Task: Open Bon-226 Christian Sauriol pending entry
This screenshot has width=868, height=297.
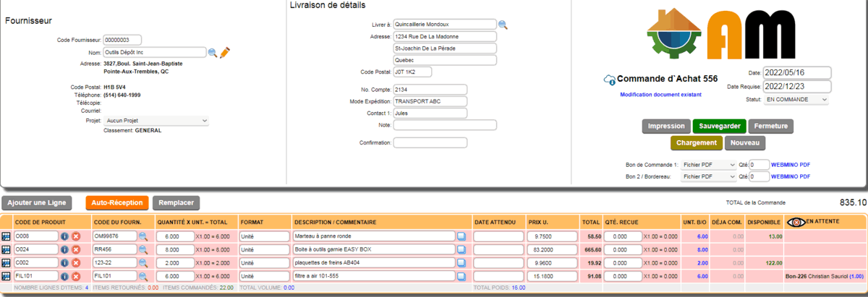Action: click(x=825, y=275)
